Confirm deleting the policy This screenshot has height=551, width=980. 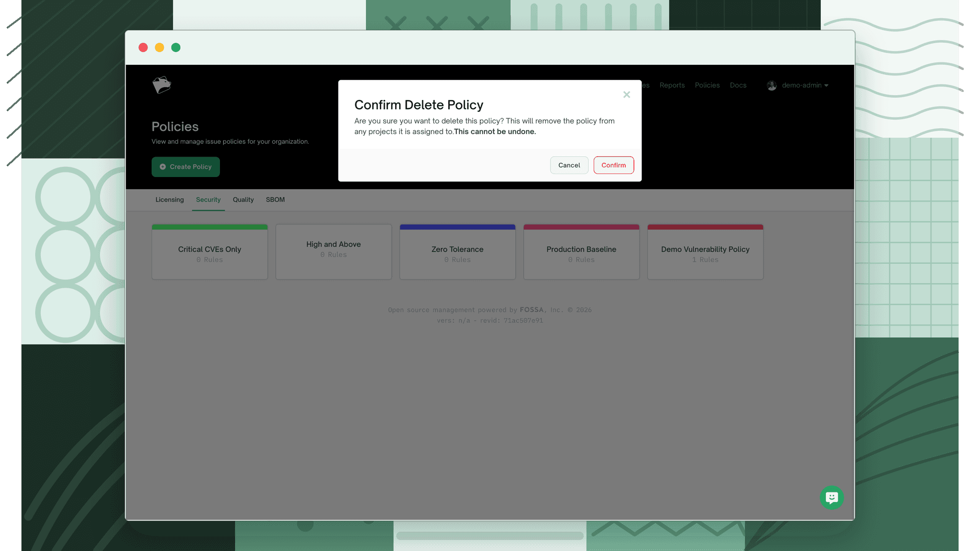click(x=614, y=165)
